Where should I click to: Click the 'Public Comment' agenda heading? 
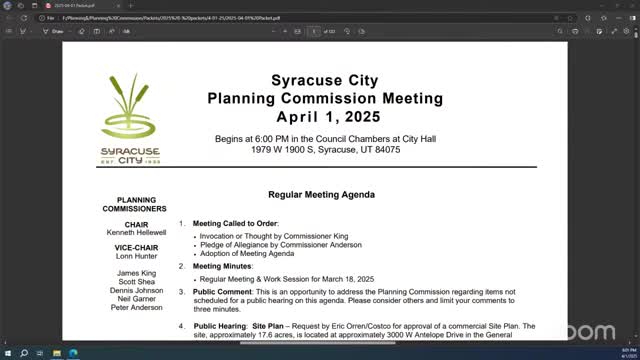point(222,292)
